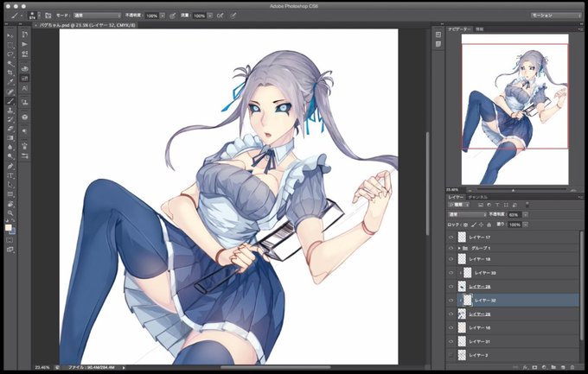Enable airbrush mode in options bar
Viewport: 588px width, 374px height.
point(220,16)
